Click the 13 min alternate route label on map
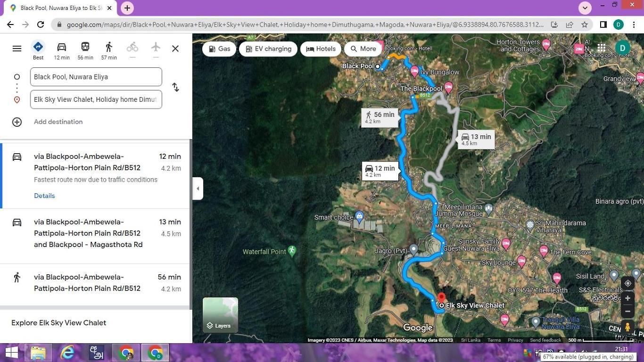Image resolution: width=644 pixels, height=362 pixels. pyautogui.click(x=476, y=140)
